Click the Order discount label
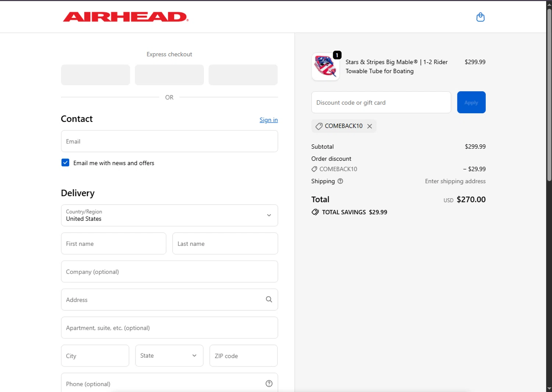Image resolution: width=552 pixels, height=392 pixels. (331, 159)
